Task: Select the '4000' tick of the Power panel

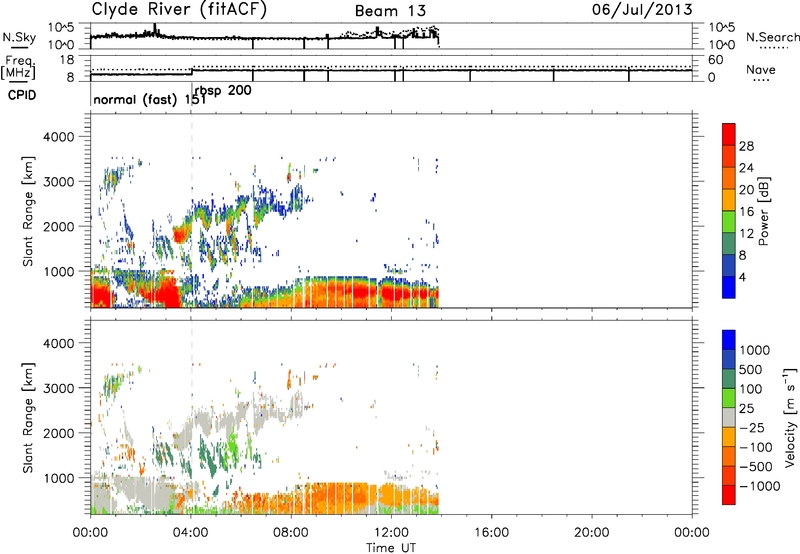Action: [59, 137]
